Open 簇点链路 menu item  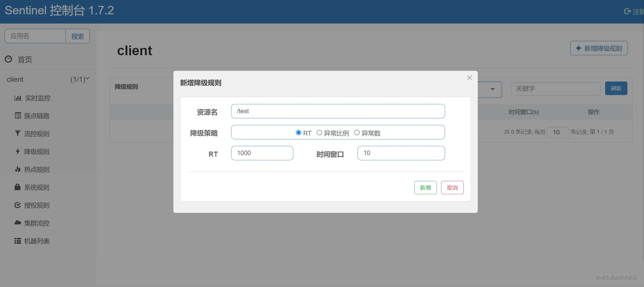click(x=37, y=116)
